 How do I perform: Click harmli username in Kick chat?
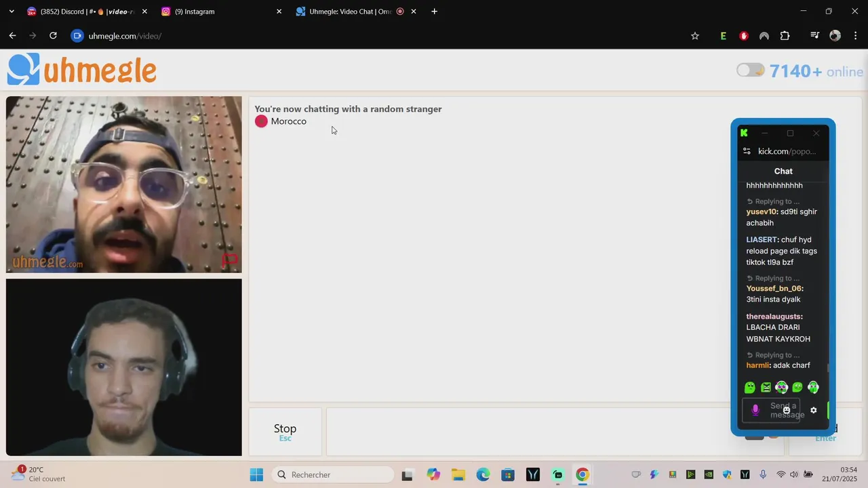(759, 365)
